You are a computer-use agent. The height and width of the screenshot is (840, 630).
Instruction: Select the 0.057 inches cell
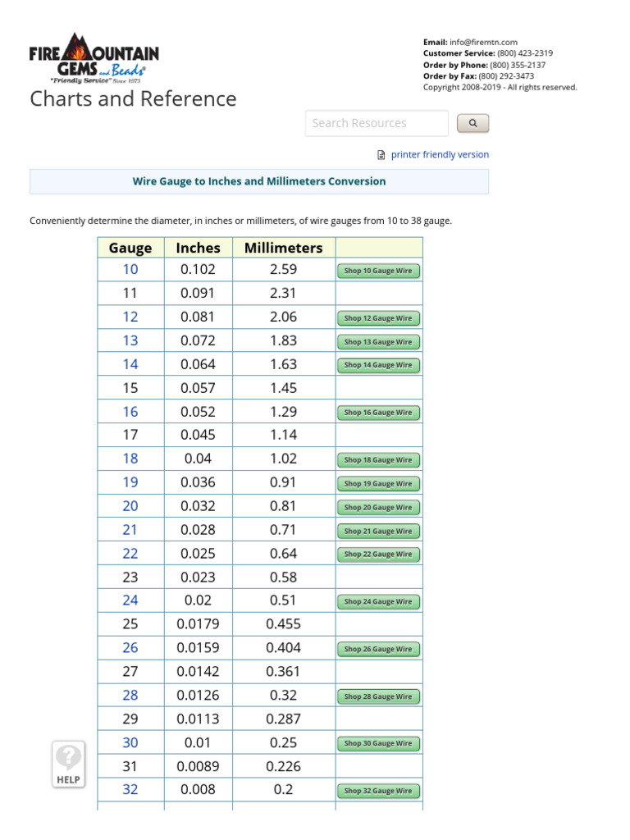coord(199,388)
